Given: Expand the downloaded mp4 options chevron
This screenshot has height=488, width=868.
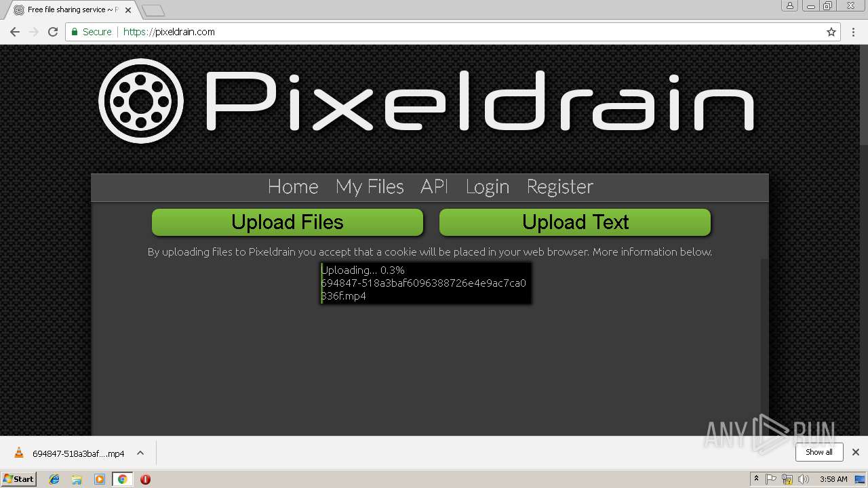Looking at the screenshot, I should click(x=140, y=453).
